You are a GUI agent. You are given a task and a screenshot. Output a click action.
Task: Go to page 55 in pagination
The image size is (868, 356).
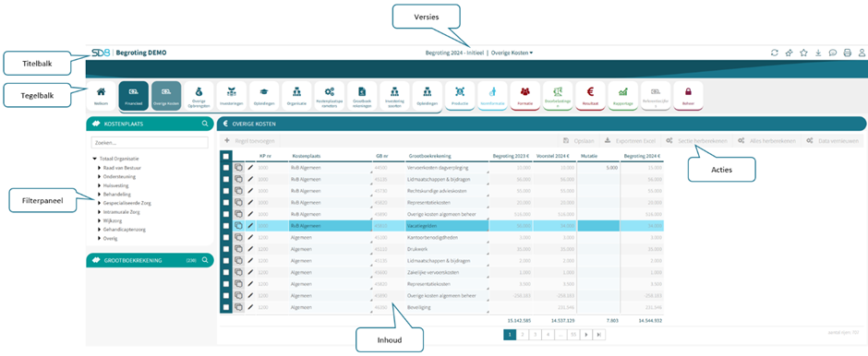point(573,335)
